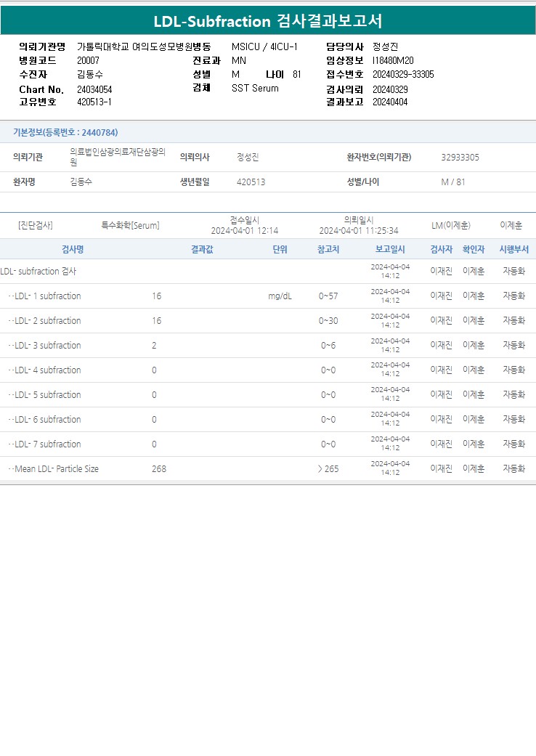Screen dimensions: 536x756
Task: Select the mg/dL unit cell
Action: click(x=280, y=296)
